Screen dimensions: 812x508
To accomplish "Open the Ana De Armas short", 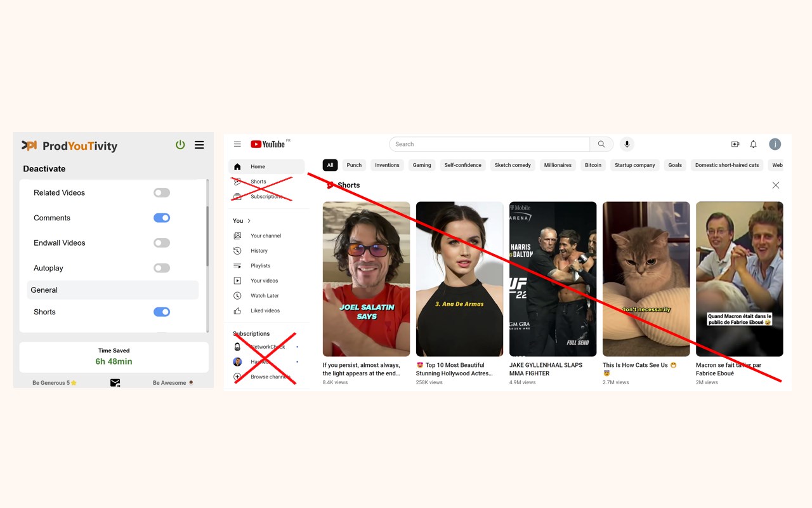I will point(459,279).
